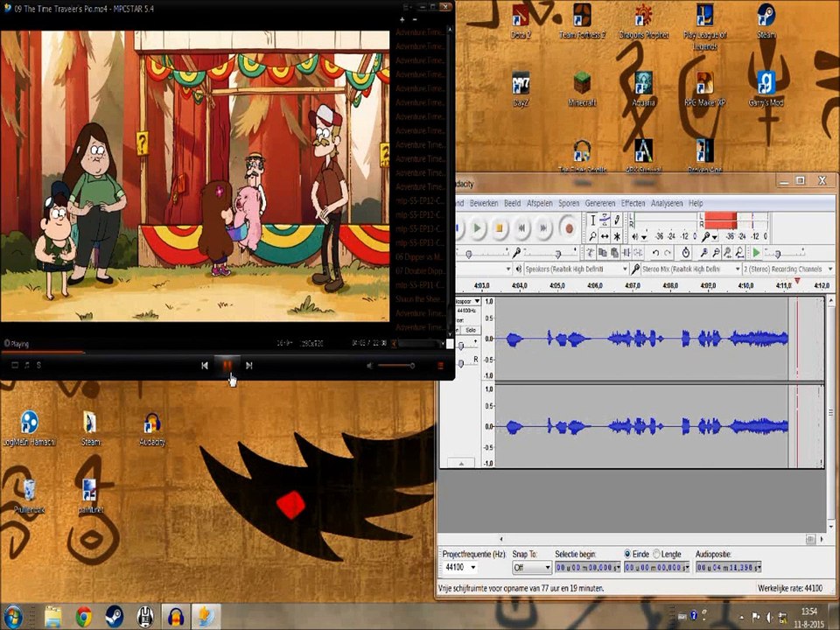Click the MPCSTAR playlist toggle icon
The image size is (840, 630).
440,366
